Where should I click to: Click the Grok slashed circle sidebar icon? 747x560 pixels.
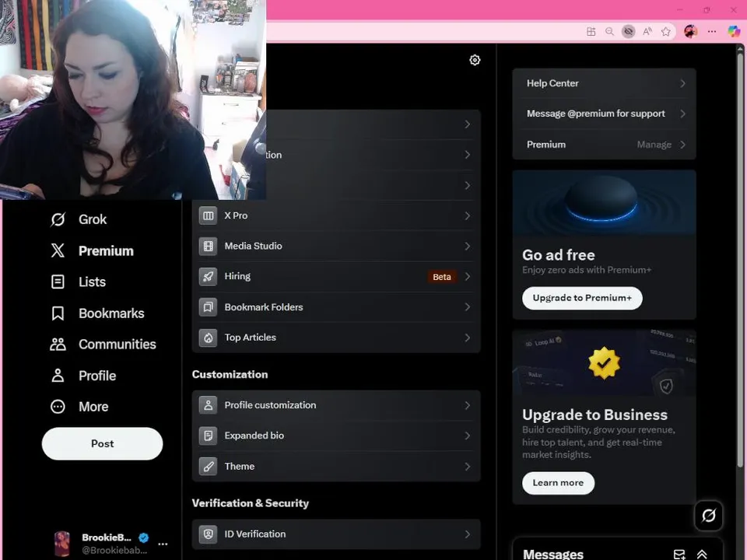click(x=58, y=219)
